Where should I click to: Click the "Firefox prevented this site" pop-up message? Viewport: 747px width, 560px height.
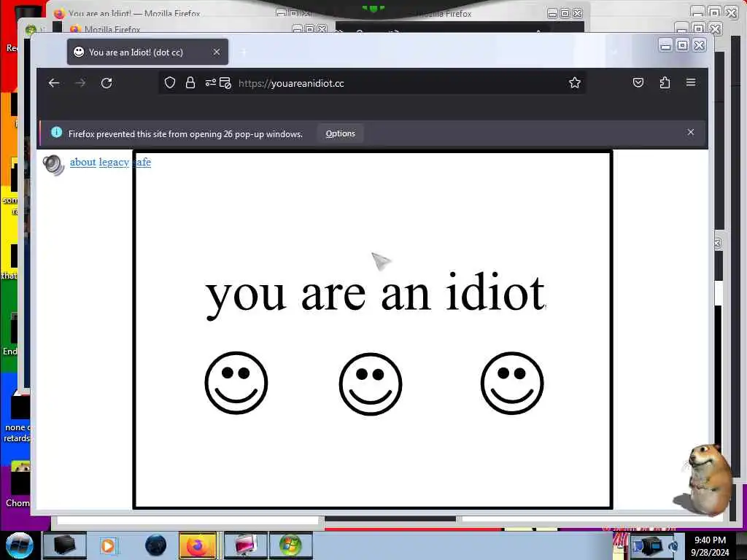tap(185, 134)
